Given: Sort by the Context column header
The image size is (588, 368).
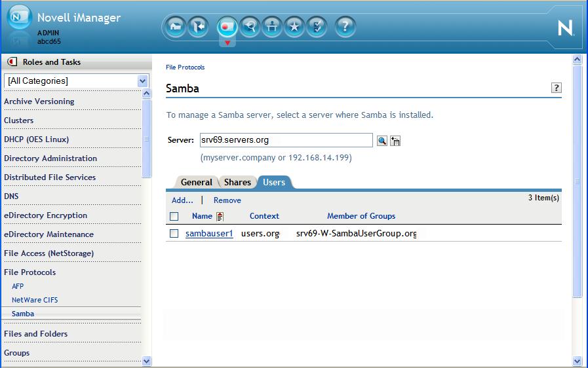Looking at the screenshot, I should 264,216.
